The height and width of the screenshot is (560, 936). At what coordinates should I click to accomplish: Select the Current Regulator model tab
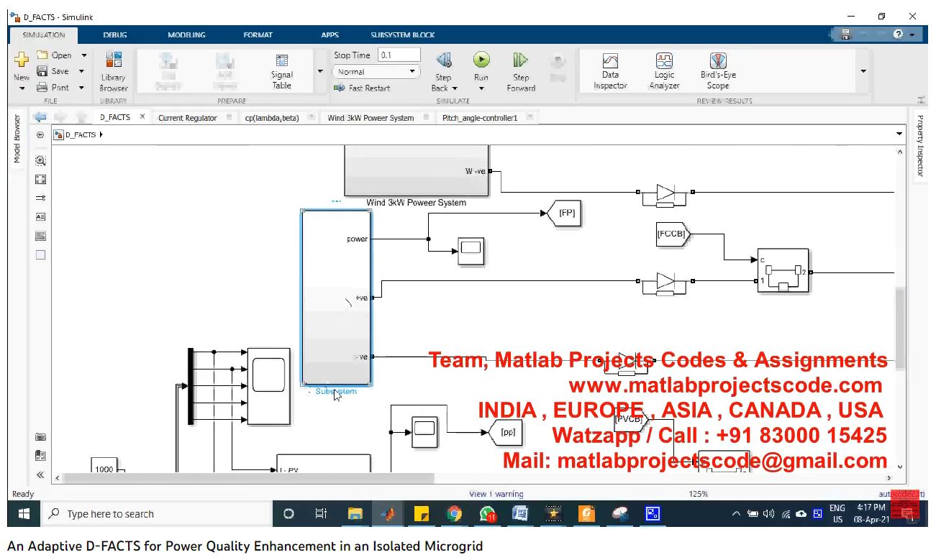(187, 118)
